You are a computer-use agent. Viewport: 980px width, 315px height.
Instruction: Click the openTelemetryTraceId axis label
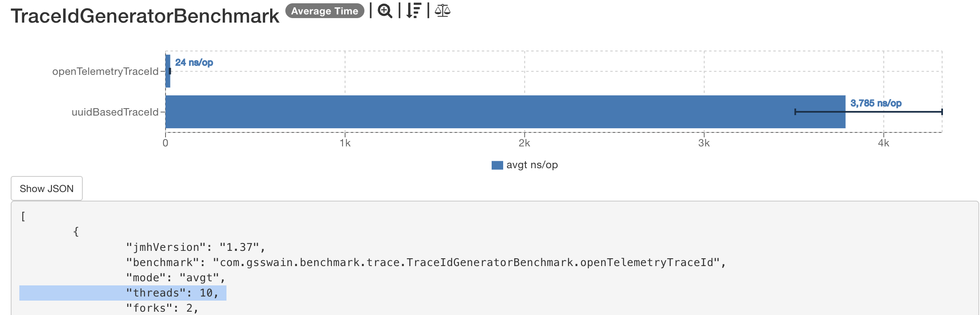[x=105, y=72]
